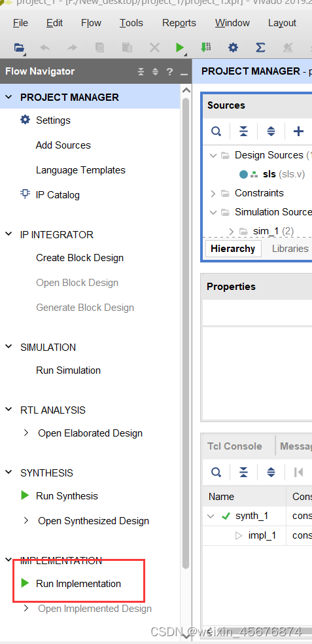Viewport: 312px width, 644px height.
Task: Open the Settings gear in the toolbar
Action: pyautogui.click(x=233, y=48)
